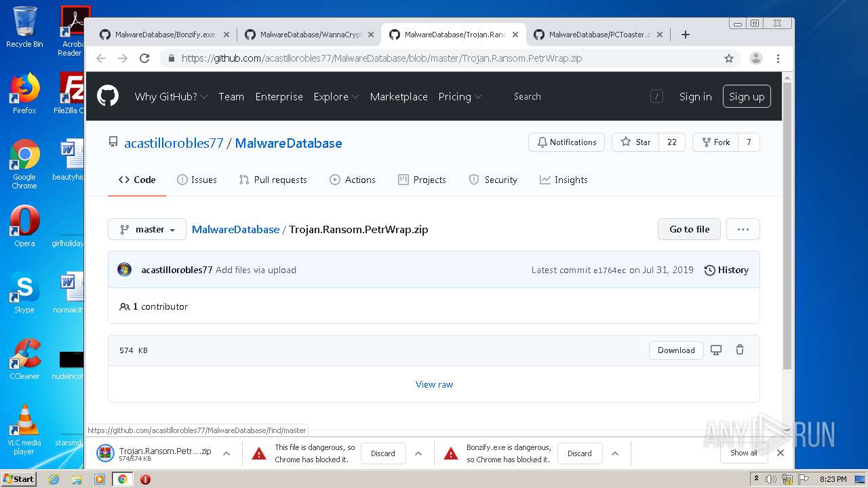Click the Team nav link
The image size is (868, 488).
click(x=231, y=96)
